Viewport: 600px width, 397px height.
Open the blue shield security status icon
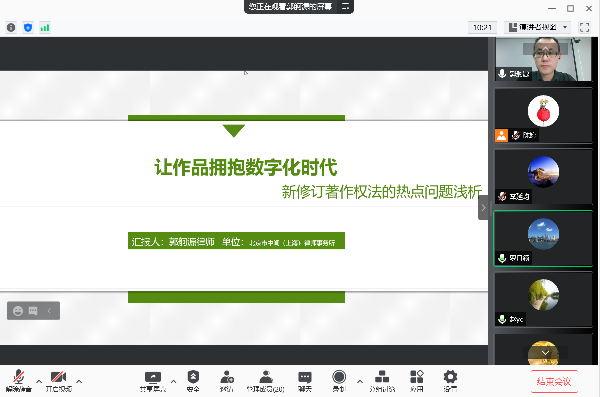click(28, 28)
